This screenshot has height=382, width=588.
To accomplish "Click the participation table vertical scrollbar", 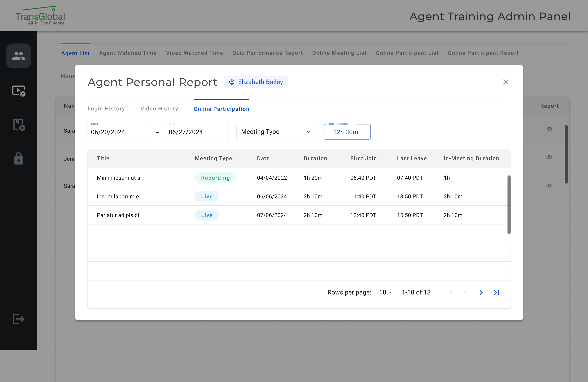I will tap(509, 204).
